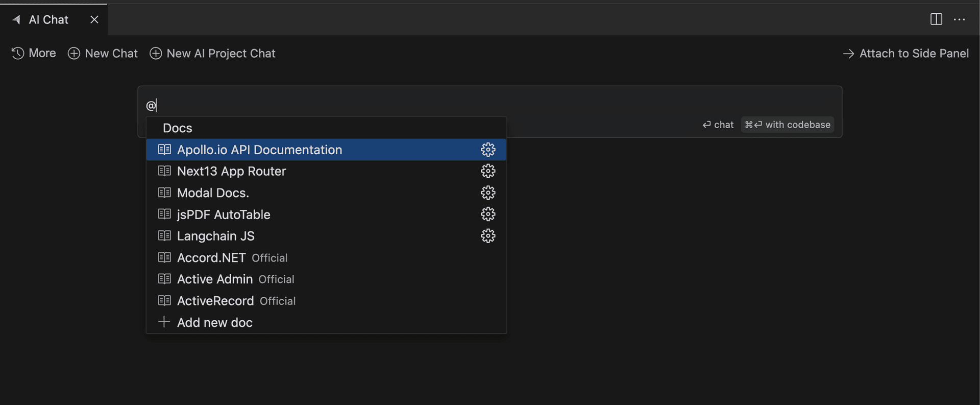Select Accord.NET Official doc entry
Viewport: 980px width, 405px height.
232,258
